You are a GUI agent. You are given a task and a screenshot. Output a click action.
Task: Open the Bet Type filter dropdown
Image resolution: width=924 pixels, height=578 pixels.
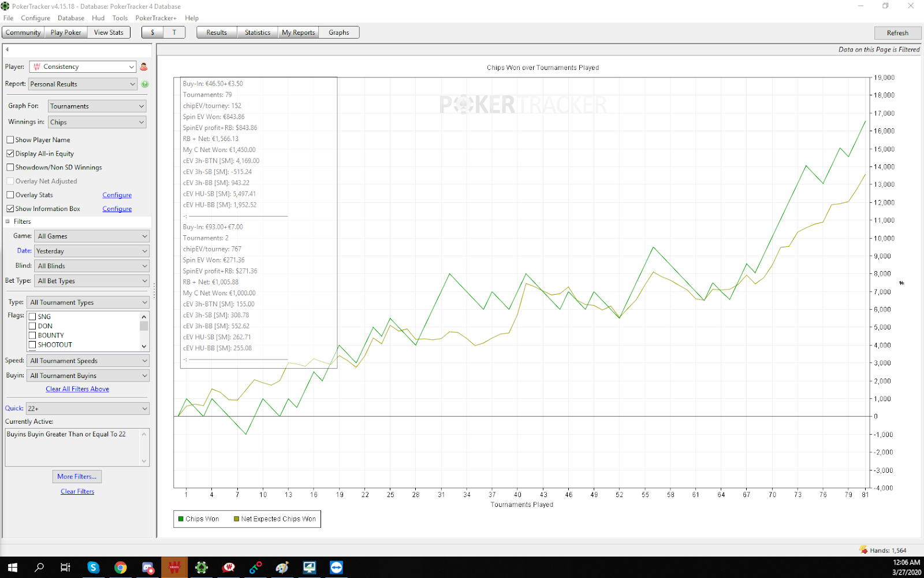(92, 281)
